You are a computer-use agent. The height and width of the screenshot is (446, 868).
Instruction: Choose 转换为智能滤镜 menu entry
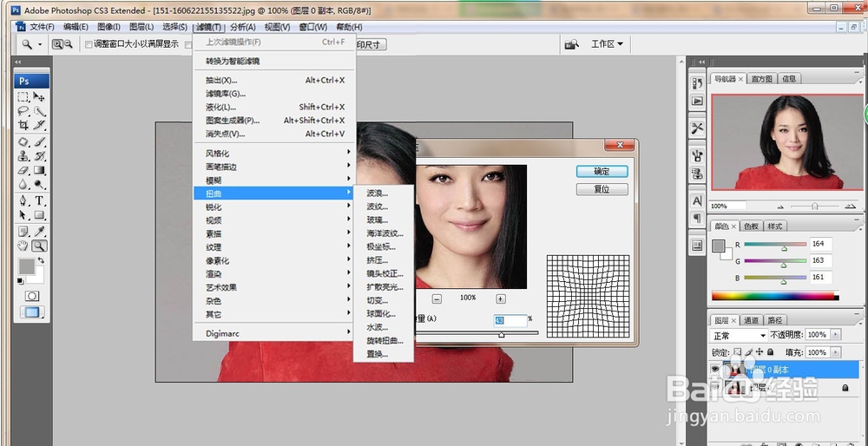click(274, 62)
